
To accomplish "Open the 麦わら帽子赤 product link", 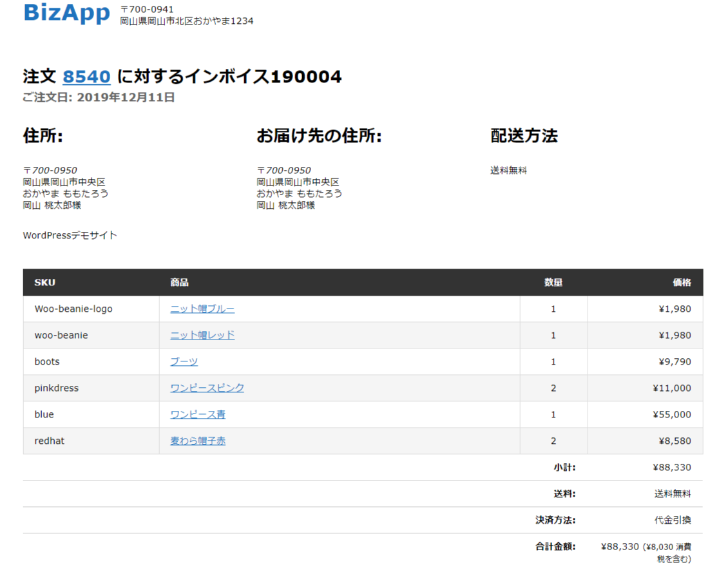I will click(x=198, y=441).
